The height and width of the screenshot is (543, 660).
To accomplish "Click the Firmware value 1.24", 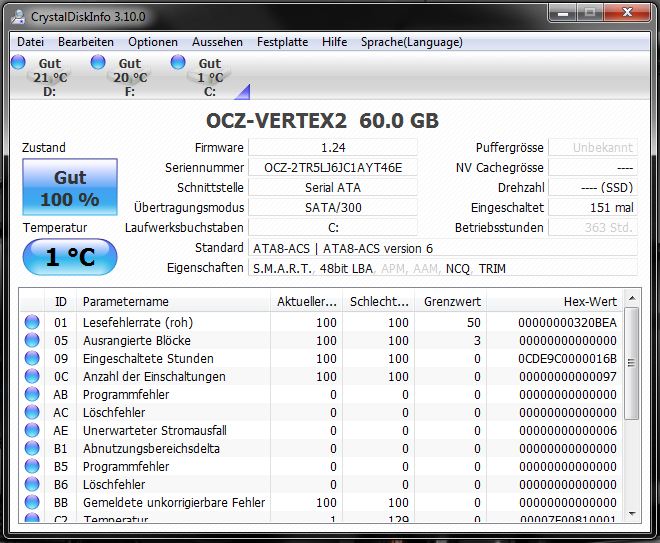I will 333,147.
